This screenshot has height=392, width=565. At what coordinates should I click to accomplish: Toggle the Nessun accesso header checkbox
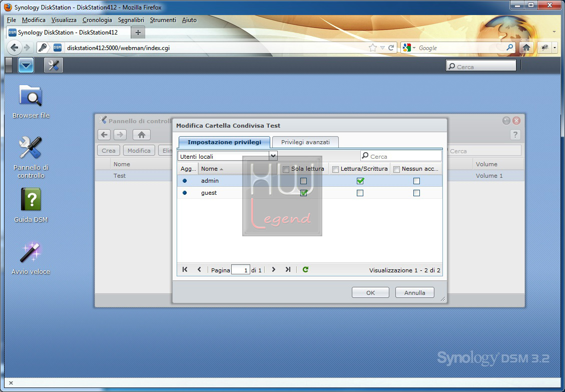pos(397,169)
